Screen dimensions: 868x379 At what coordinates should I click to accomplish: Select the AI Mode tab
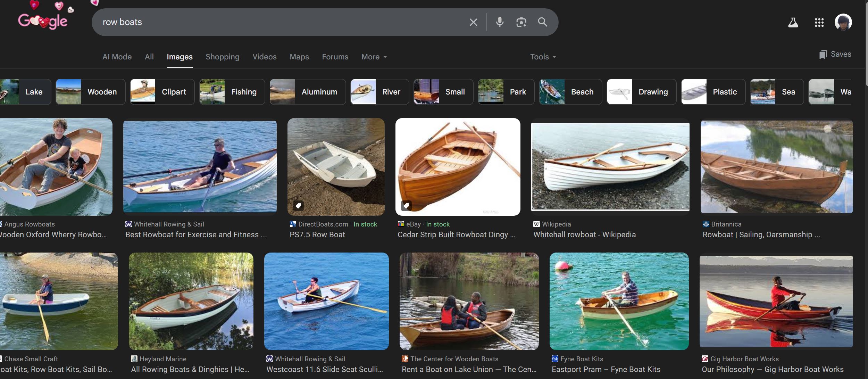click(x=117, y=57)
